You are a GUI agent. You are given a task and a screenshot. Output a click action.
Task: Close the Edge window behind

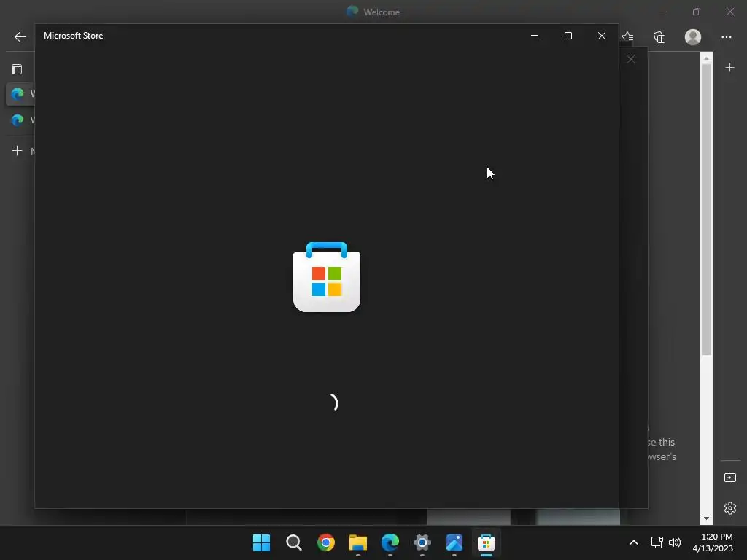point(729,12)
